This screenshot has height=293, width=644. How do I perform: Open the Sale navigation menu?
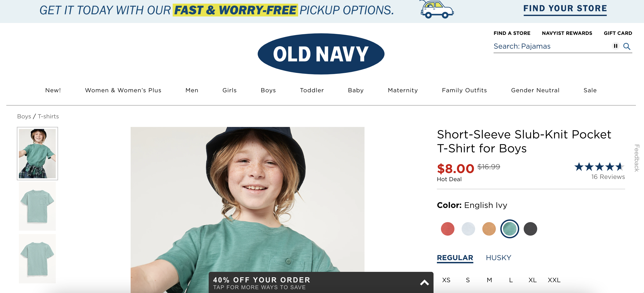tap(590, 90)
